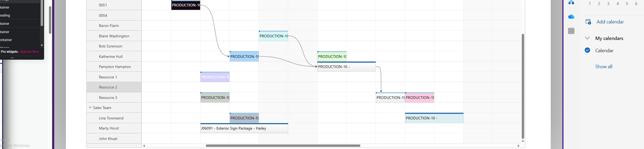This screenshot has height=149, width=644.
Task: Select the pink PRODUCTION task on Resource 3
Action: tap(419, 98)
